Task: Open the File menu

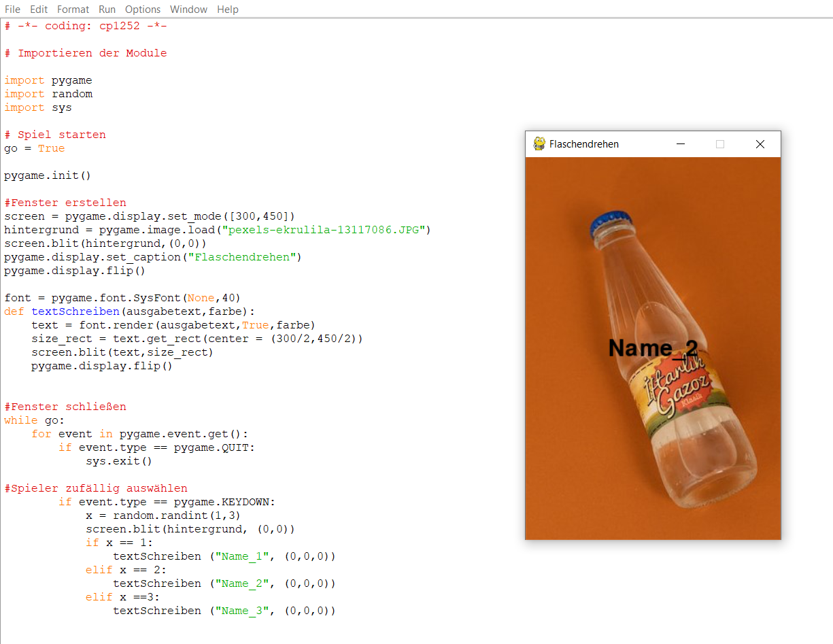Action: 12,10
